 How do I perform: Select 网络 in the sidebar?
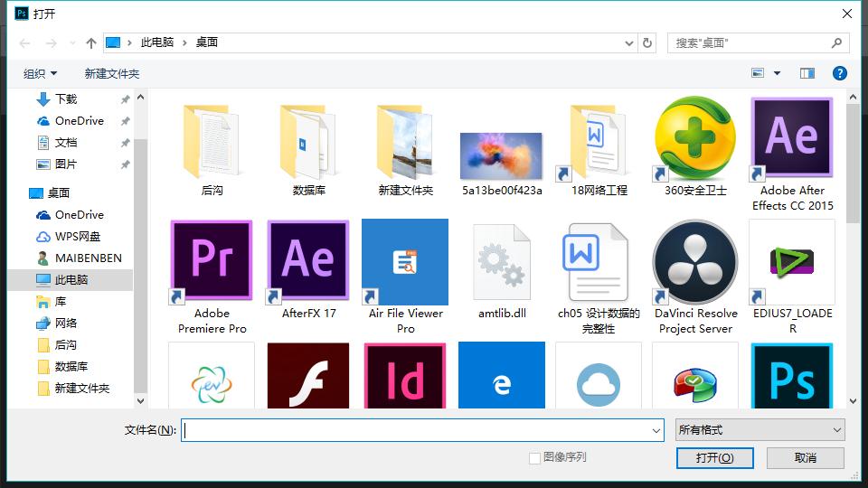click(x=66, y=324)
